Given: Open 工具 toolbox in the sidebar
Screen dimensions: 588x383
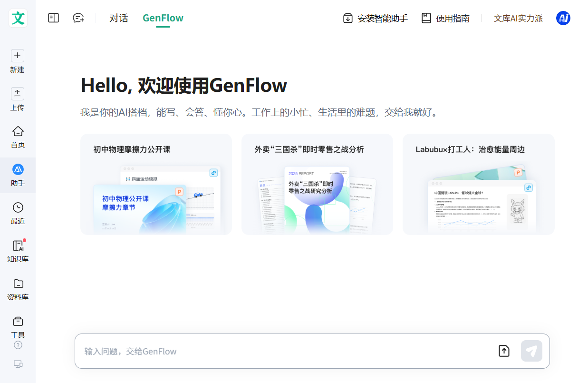Looking at the screenshot, I should [x=18, y=327].
